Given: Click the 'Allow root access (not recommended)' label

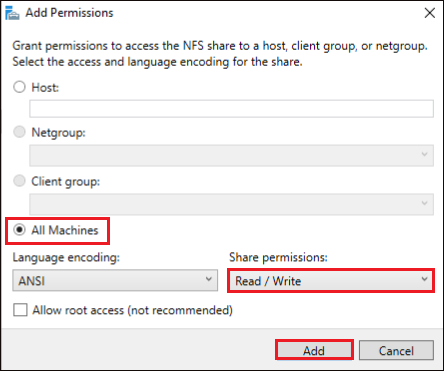Looking at the screenshot, I should (132, 310).
